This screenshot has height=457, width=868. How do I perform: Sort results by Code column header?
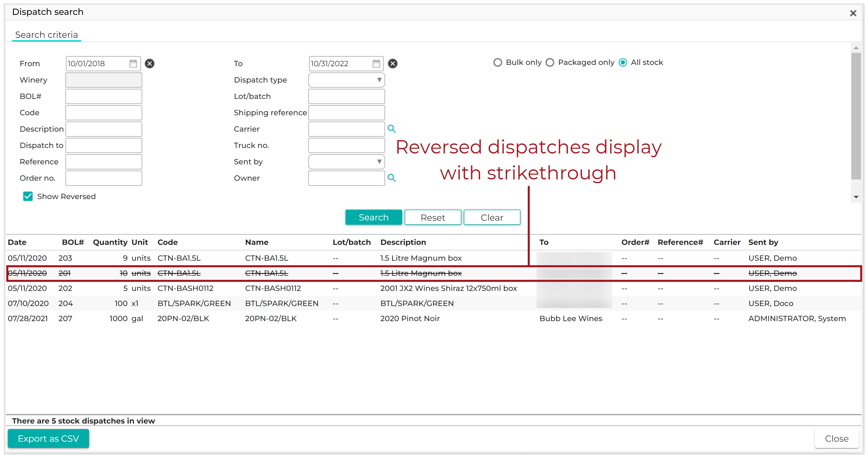[167, 242]
